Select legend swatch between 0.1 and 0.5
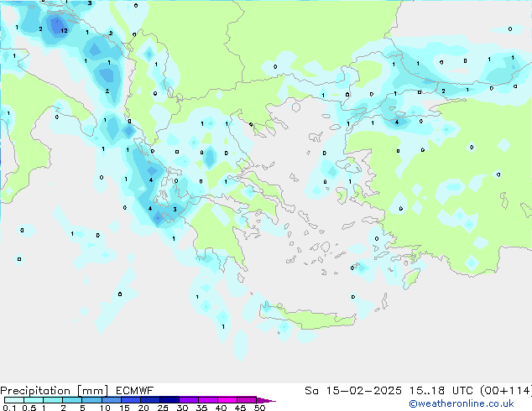This screenshot has height=411, width=532. coord(14,400)
